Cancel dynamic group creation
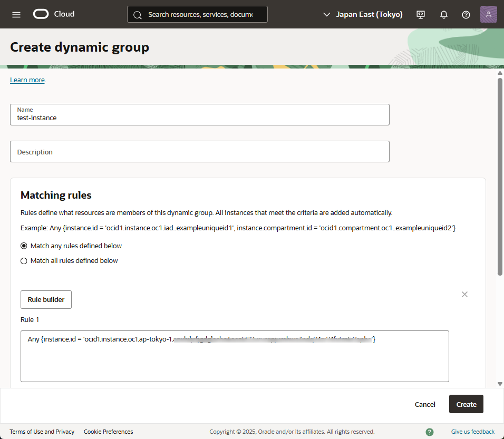This screenshot has height=439, width=504. pyautogui.click(x=425, y=404)
